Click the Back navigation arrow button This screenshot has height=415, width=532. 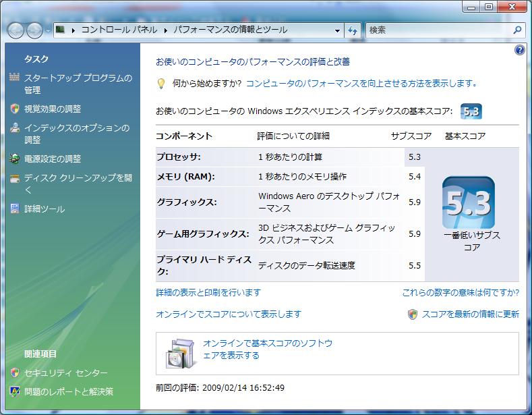pos(16,30)
